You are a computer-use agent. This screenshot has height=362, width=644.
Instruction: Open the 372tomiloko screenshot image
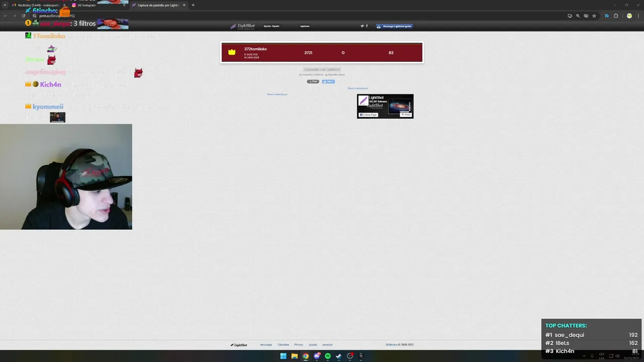click(322, 52)
